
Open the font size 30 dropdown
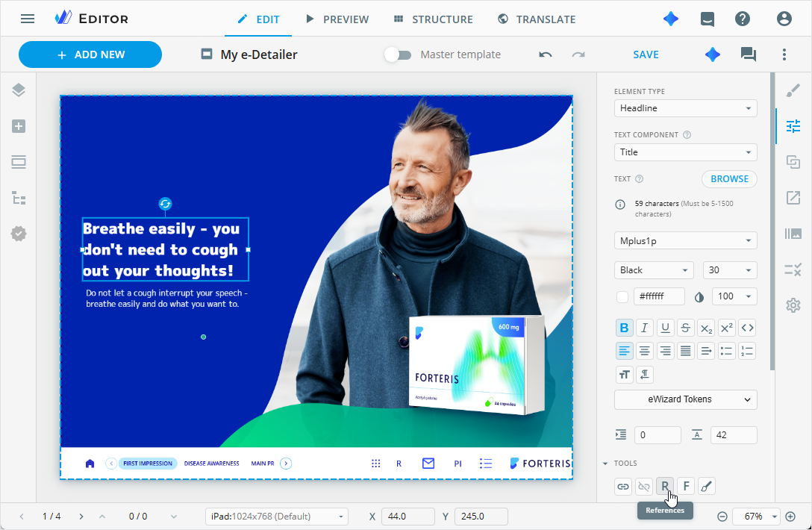[x=730, y=270]
